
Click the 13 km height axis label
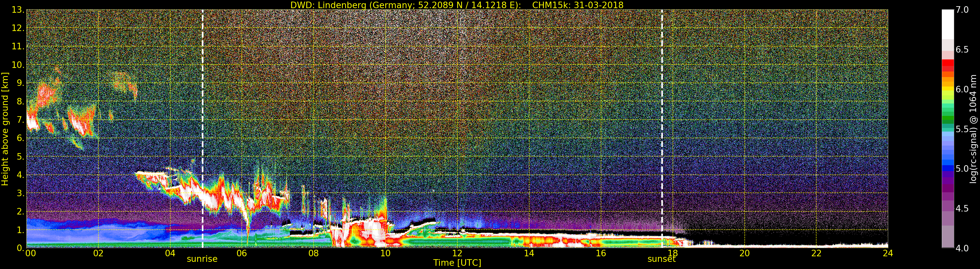(18, 10)
